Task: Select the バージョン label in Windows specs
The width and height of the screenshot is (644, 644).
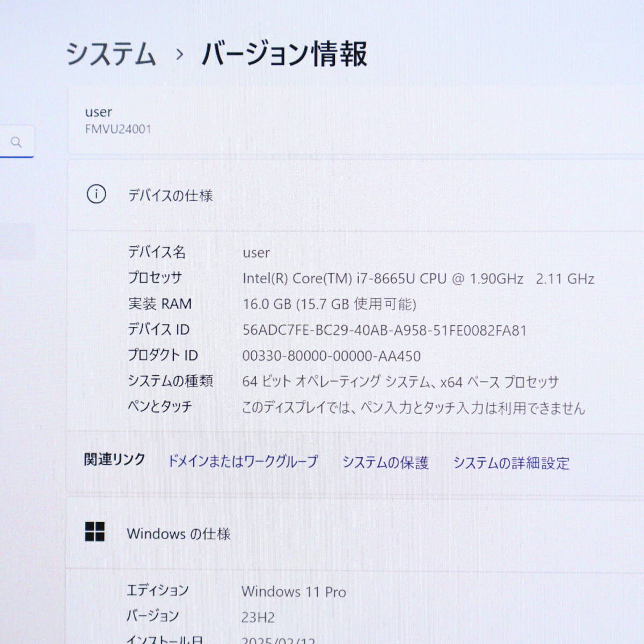Action: 153,616
